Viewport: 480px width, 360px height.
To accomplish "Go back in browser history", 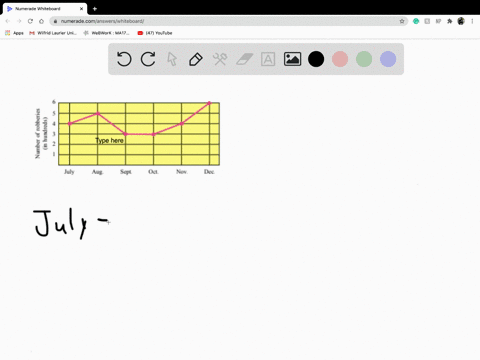I will (x=8, y=21).
